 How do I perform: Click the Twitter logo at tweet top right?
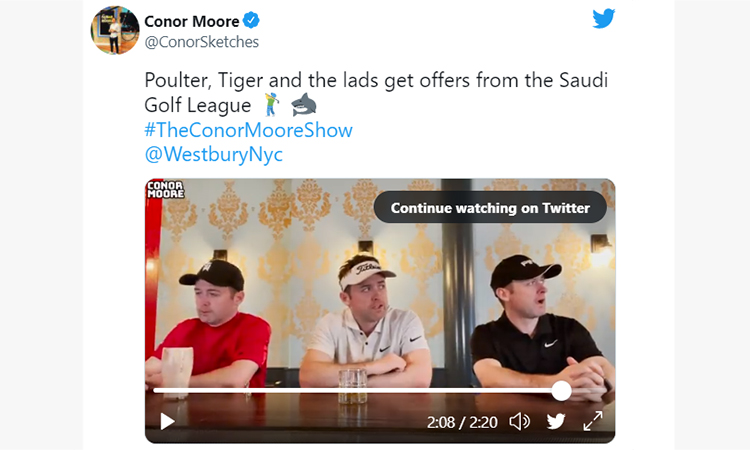(604, 19)
